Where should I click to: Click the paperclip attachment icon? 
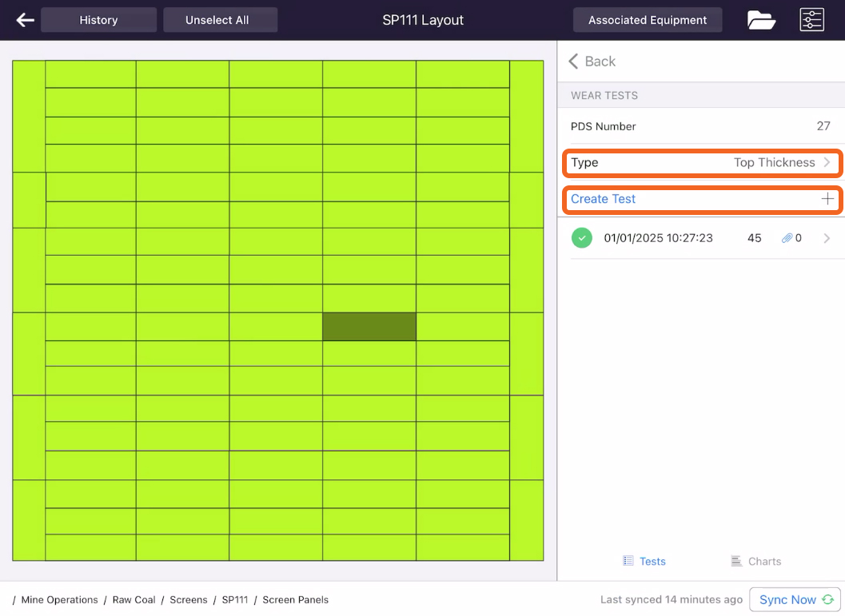tap(787, 238)
